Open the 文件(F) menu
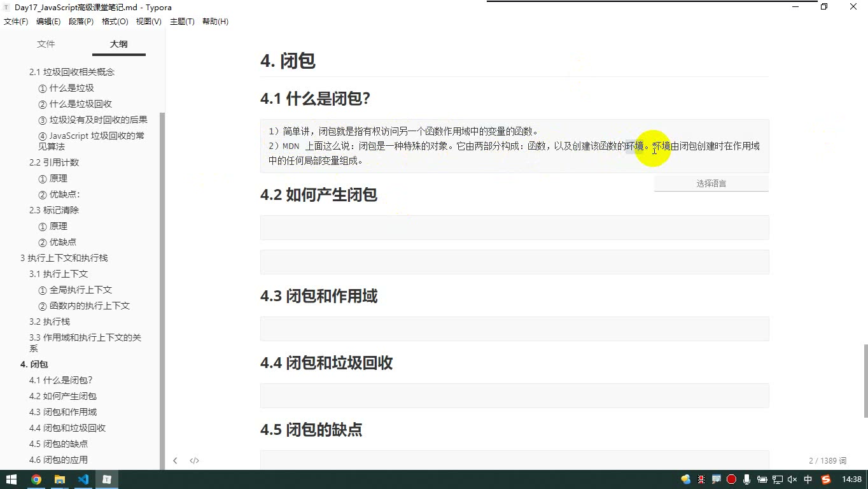The height and width of the screenshot is (489, 868). [x=16, y=22]
